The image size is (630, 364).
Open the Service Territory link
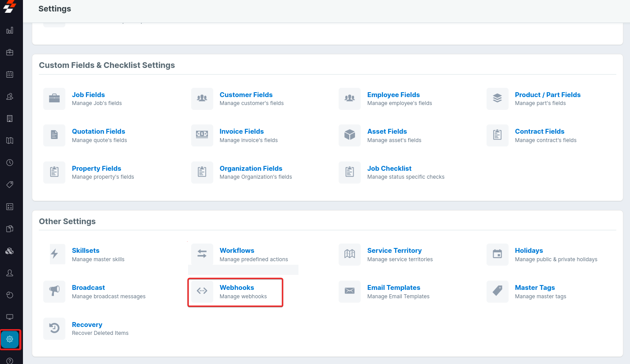click(394, 251)
